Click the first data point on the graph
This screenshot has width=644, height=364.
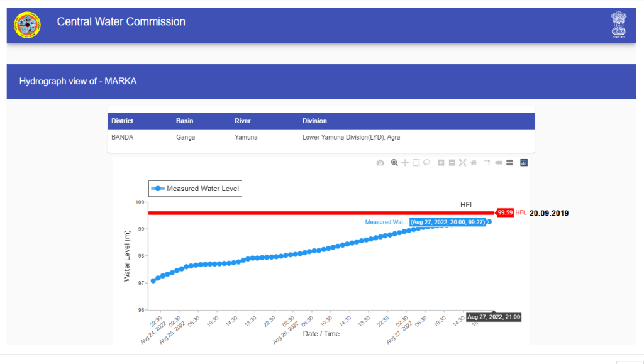click(153, 280)
